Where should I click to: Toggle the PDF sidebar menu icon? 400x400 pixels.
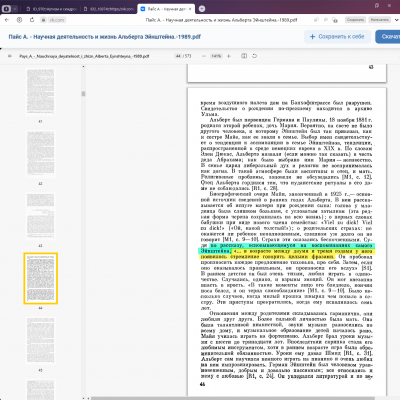pyautogui.click(x=10, y=56)
